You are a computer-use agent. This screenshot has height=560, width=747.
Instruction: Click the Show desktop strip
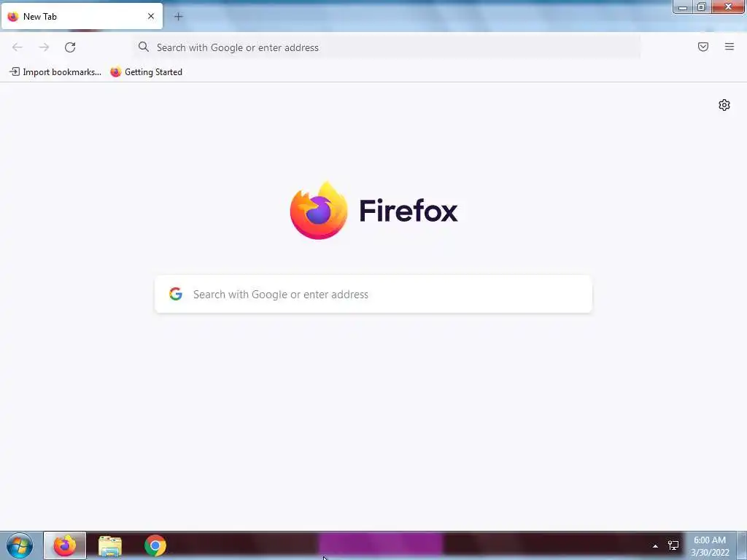click(741, 545)
